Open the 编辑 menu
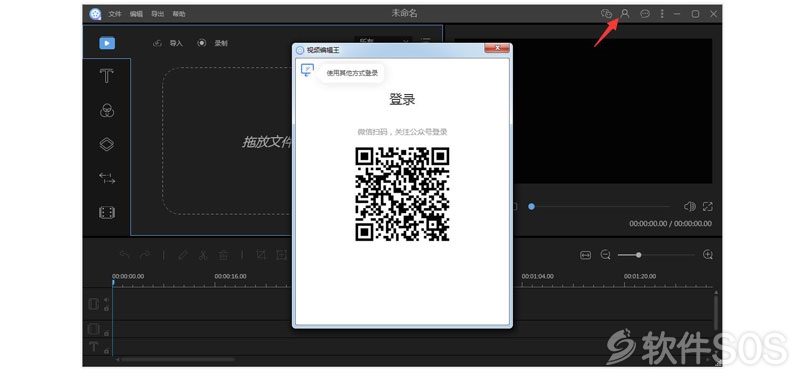This screenshot has width=800, height=374. tap(136, 14)
